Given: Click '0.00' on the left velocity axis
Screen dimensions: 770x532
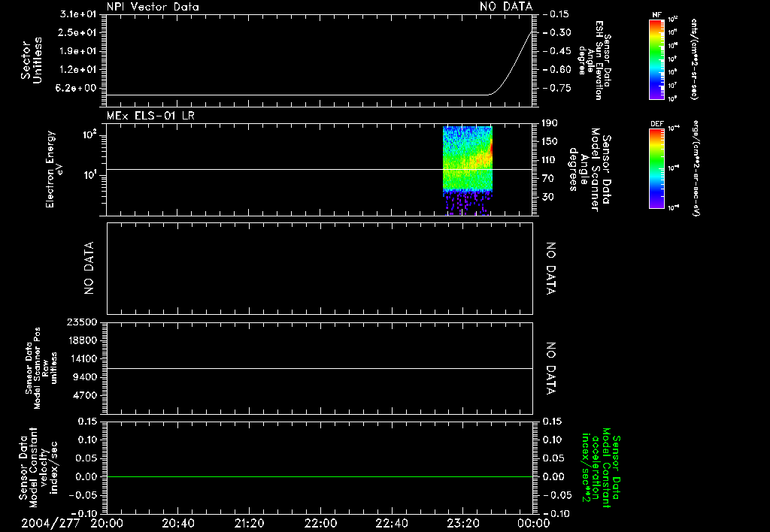Looking at the screenshot, I should (87, 476).
